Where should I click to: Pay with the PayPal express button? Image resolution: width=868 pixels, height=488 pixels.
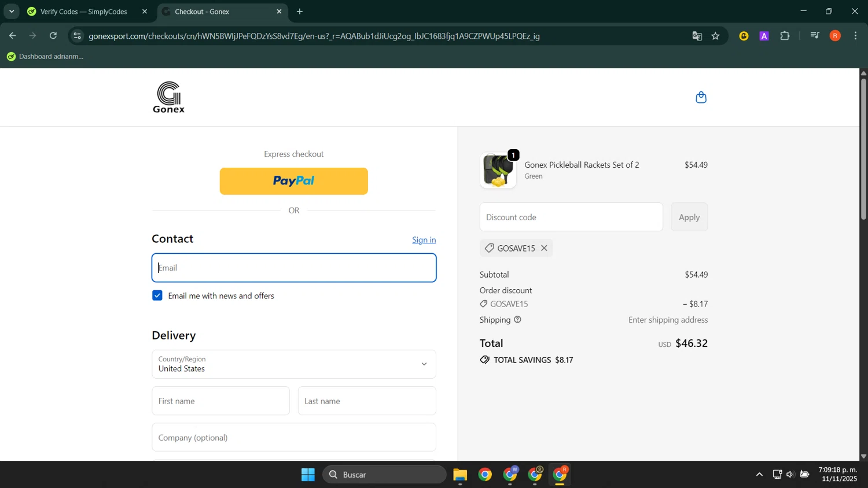coord(293,181)
